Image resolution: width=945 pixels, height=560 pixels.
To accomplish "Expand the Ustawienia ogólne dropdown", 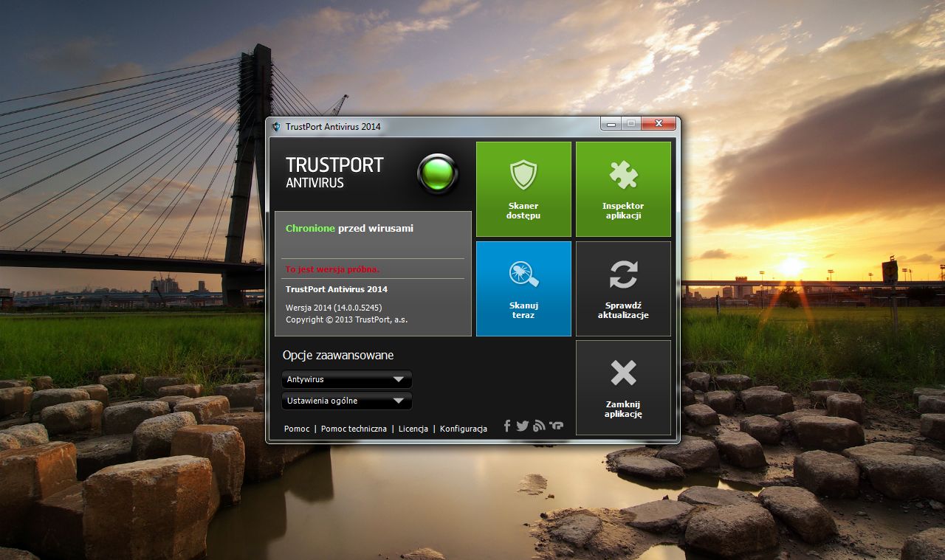I will [x=346, y=401].
